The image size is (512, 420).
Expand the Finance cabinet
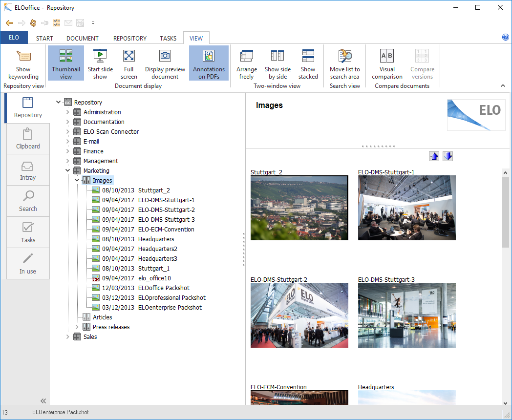coord(67,151)
